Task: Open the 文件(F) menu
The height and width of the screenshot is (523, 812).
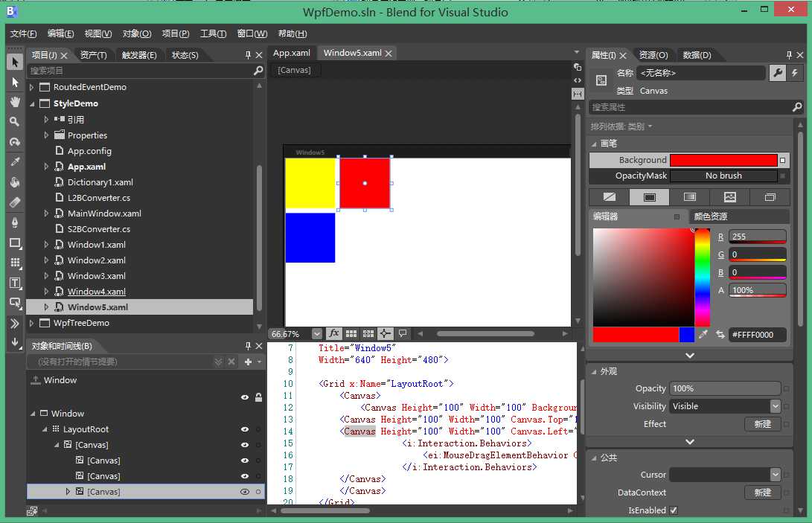Action: tap(23, 33)
